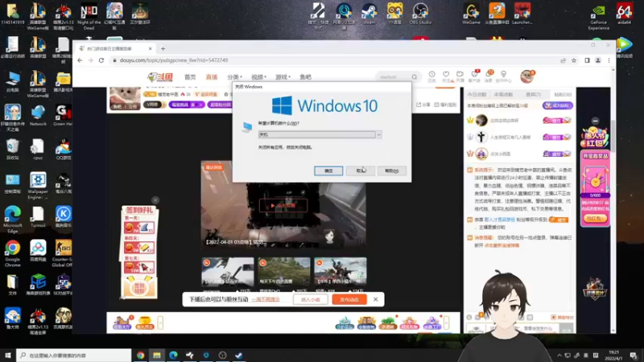
Task: Open the second recommended stream thumbnail with grassy field
Action: (x=284, y=272)
